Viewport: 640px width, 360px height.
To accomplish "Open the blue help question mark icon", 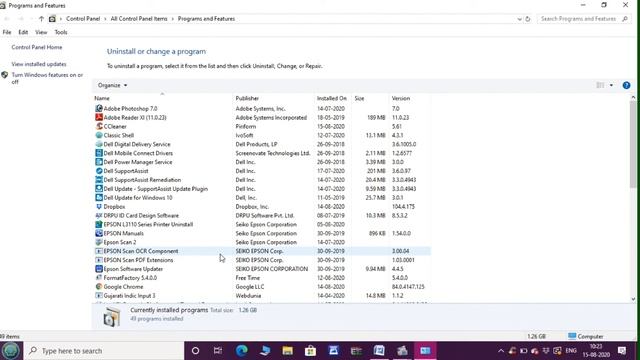I will pos(626,85).
